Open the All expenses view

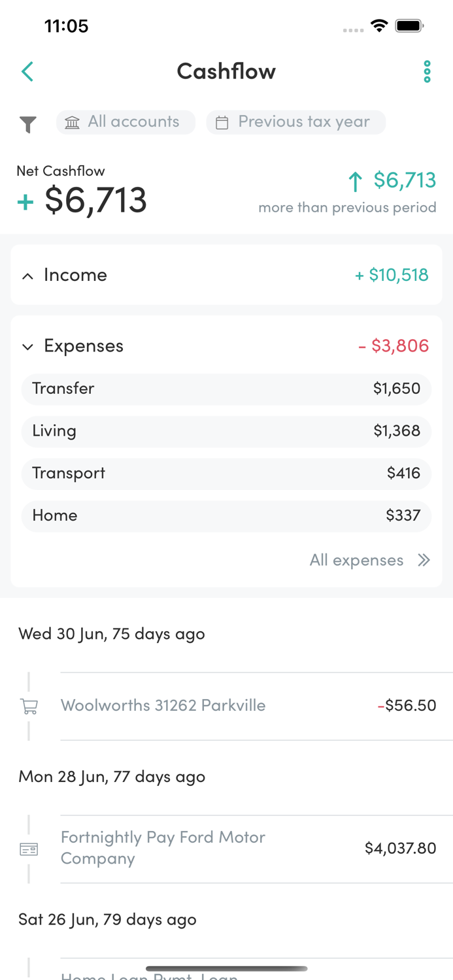click(x=370, y=560)
